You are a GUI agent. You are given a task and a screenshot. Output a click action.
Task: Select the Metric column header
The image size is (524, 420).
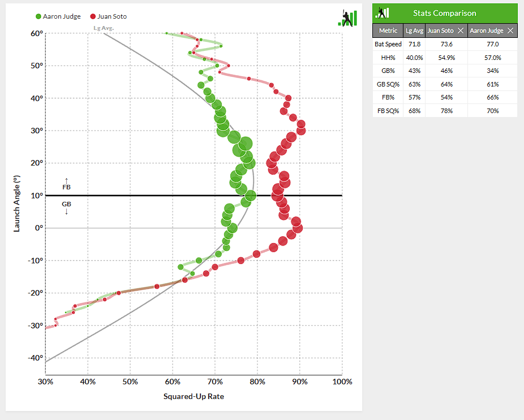pyautogui.click(x=388, y=31)
